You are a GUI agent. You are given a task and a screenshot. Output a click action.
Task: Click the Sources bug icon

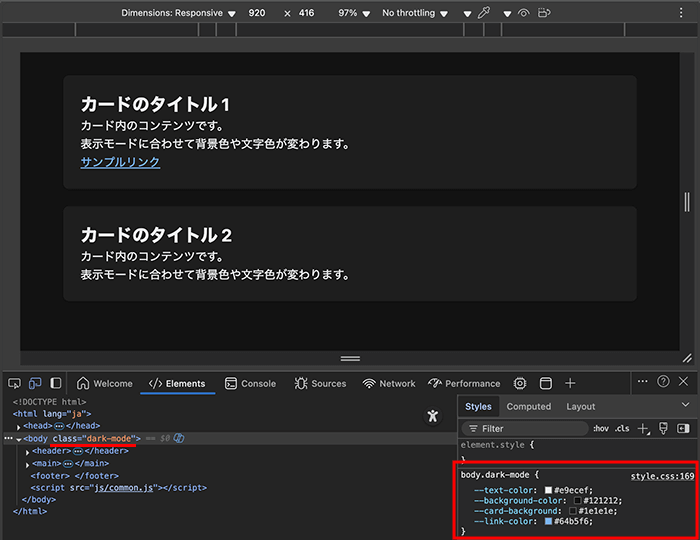tap(301, 383)
